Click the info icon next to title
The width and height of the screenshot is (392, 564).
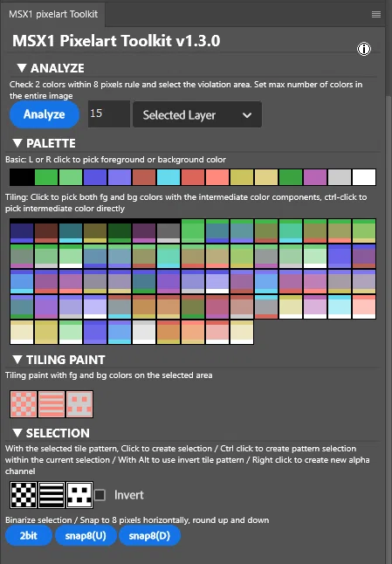pyautogui.click(x=364, y=49)
